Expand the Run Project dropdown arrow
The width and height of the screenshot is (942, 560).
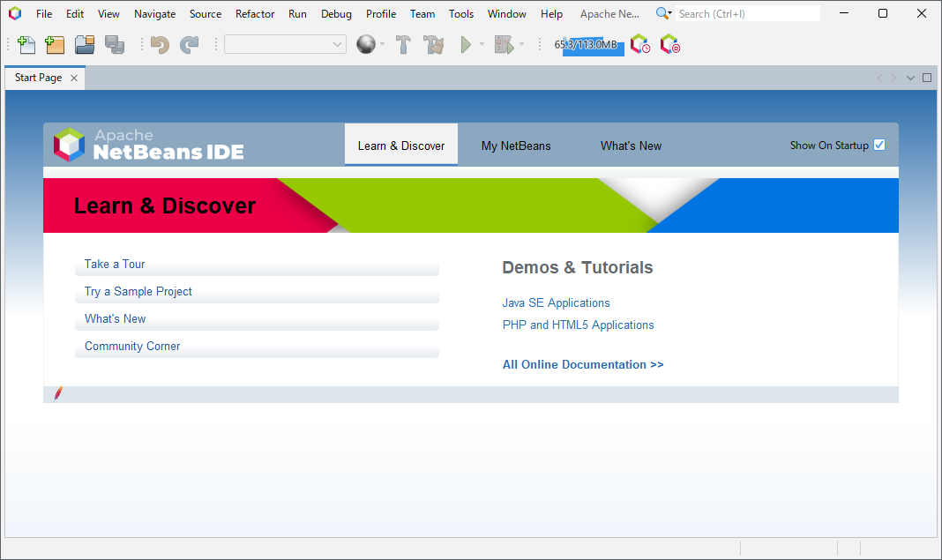(482, 44)
